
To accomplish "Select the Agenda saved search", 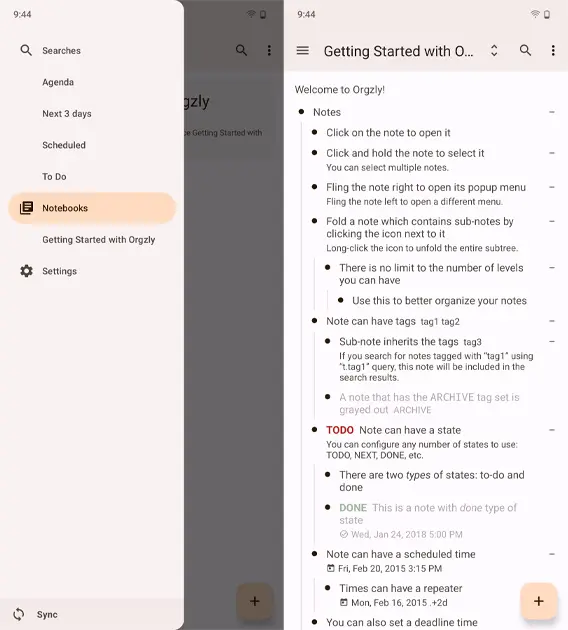I will [x=58, y=82].
